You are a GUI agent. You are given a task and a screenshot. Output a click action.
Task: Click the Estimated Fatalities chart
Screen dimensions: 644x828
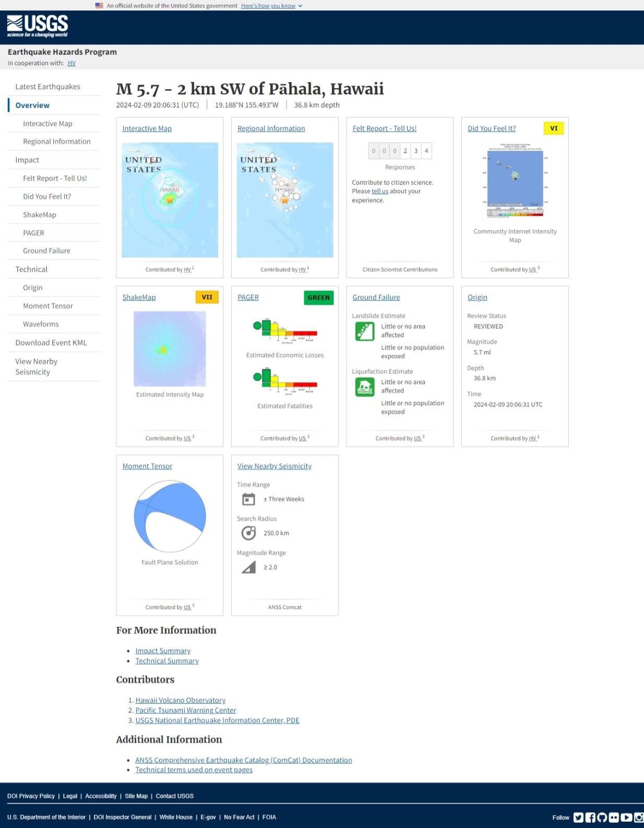click(x=285, y=381)
